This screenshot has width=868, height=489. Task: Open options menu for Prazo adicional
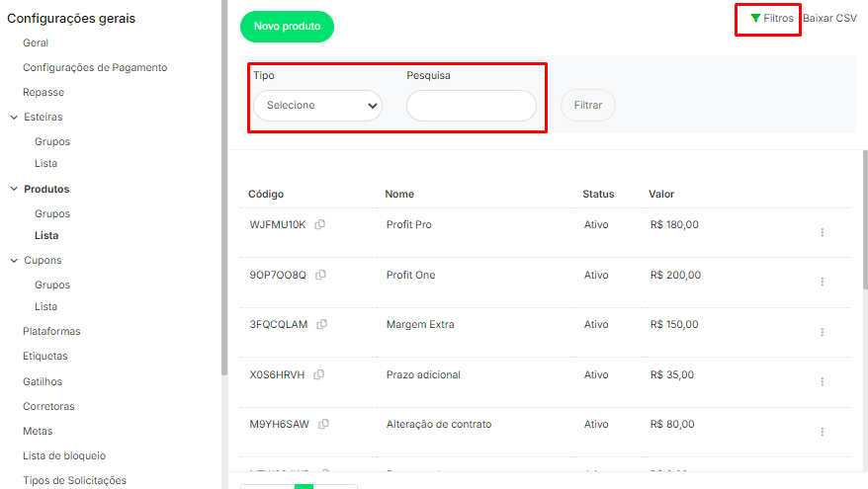[x=822, y=381]
